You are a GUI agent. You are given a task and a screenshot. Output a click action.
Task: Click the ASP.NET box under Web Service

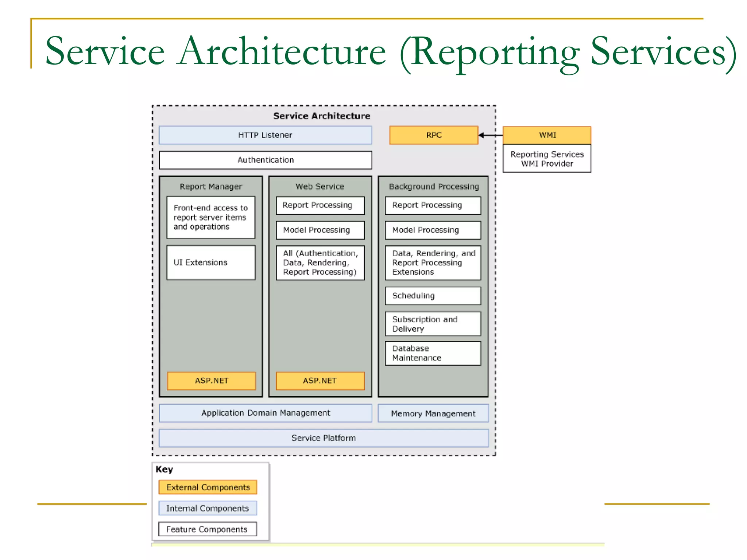(x=320, y=381)
